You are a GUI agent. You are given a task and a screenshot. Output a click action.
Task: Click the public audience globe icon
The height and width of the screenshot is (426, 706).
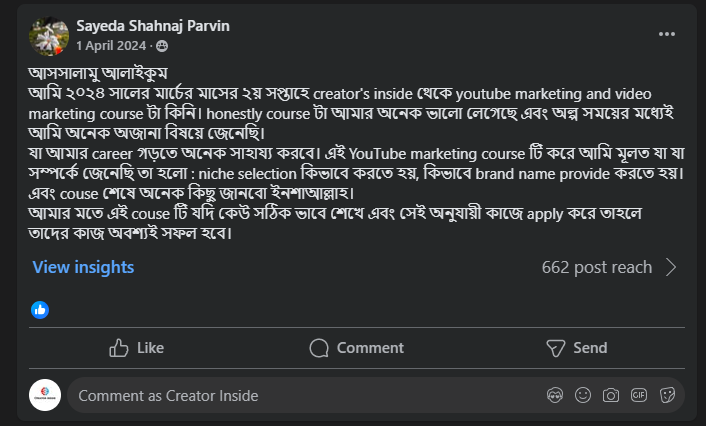tap(163, 46)
